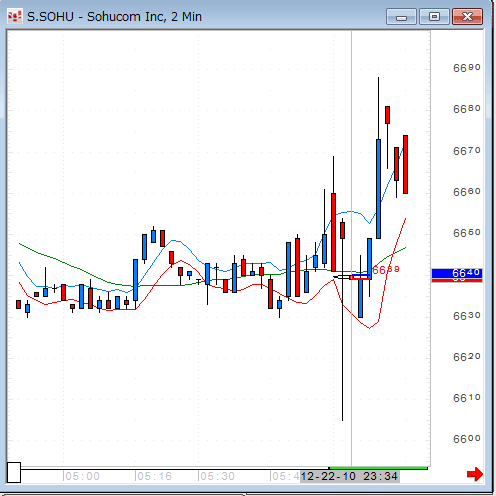Click the 6670 price axis label
This screenshot has height=496, width=496.
point(467,151)
